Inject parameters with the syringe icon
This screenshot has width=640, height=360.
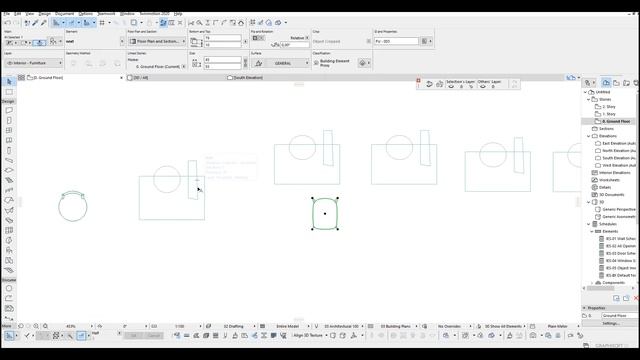coord(44,23)
